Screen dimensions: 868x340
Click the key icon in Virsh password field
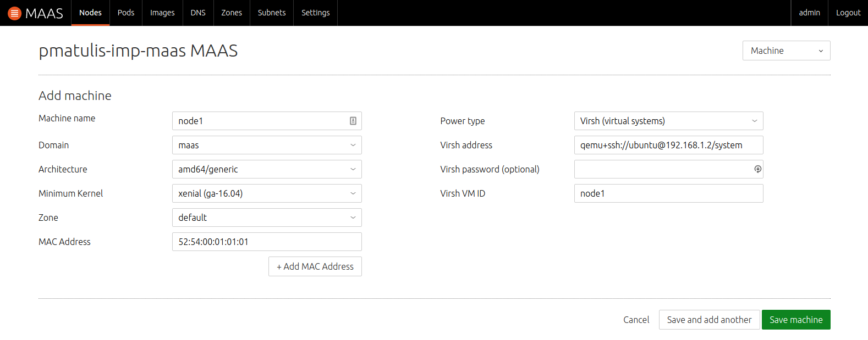[757, 169]
